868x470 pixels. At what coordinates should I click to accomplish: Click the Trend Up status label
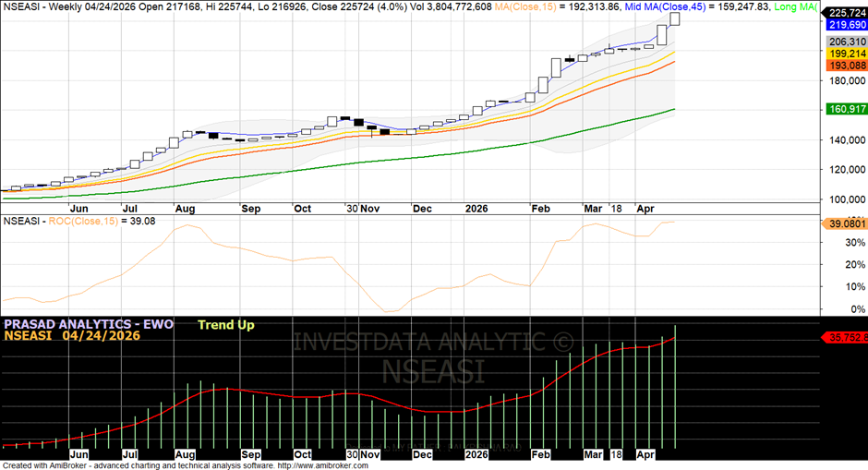pyautogui.click(x=225, y=324)
